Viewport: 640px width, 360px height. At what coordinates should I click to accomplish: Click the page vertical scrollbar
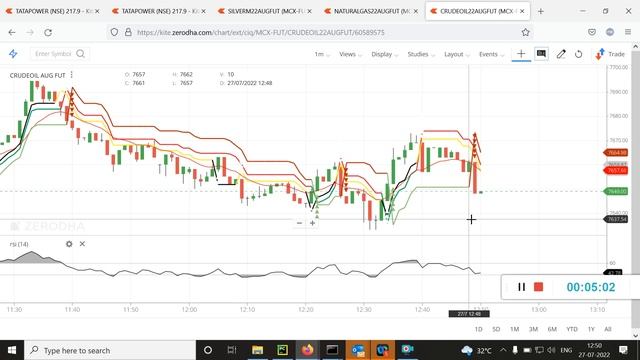coord(636,190)
